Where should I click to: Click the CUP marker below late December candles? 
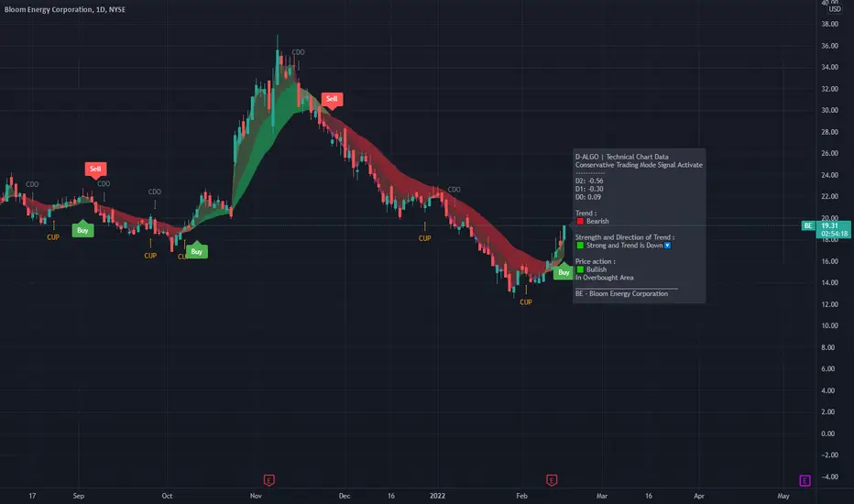[x=425, y=238]
